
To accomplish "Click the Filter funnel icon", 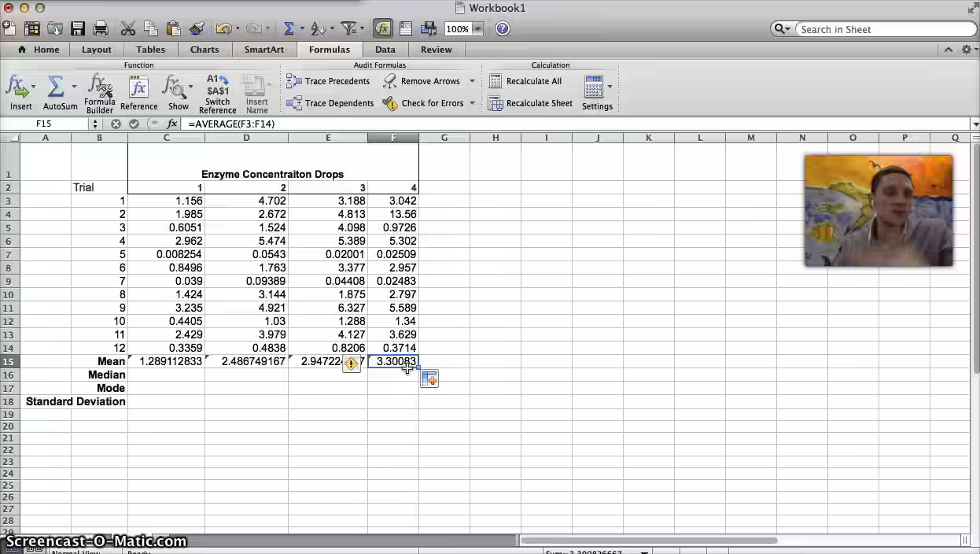I will point(349,29).
